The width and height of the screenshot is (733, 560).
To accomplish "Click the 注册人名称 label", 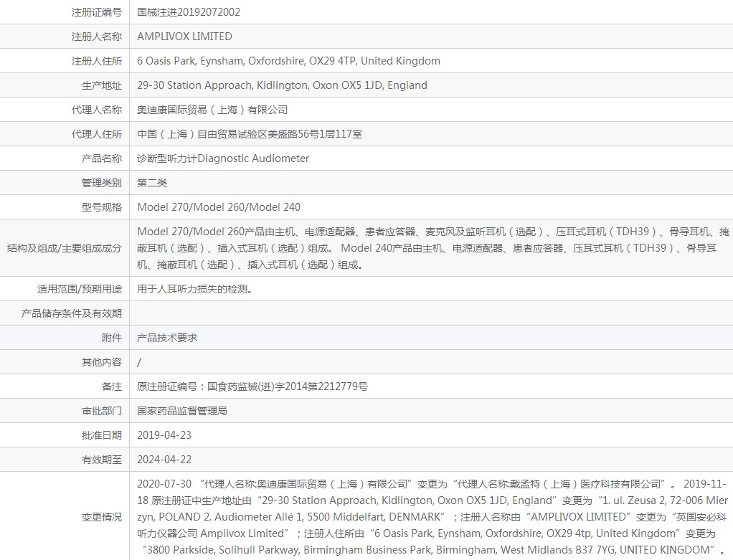I will point(96,37).
